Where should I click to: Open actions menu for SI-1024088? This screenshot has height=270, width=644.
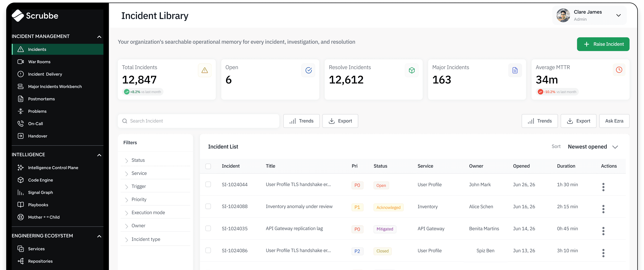(603, 209)
